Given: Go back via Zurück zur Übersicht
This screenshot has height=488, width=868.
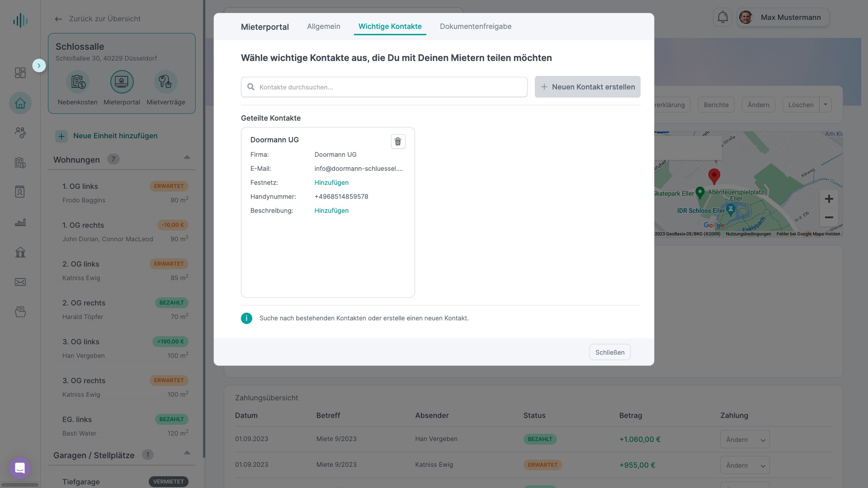Looking at the screenshot, I should point(98,19).
